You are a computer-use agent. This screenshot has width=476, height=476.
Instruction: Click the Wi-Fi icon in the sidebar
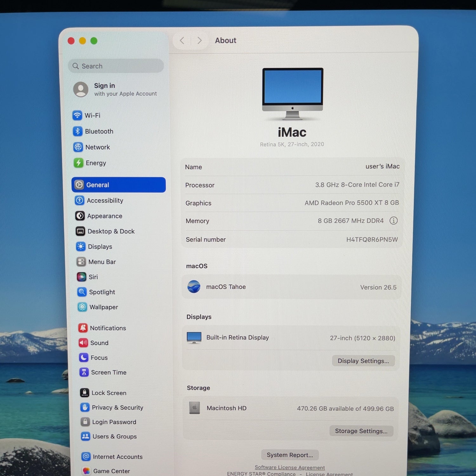pyautogui.click(x=77, y=115)
